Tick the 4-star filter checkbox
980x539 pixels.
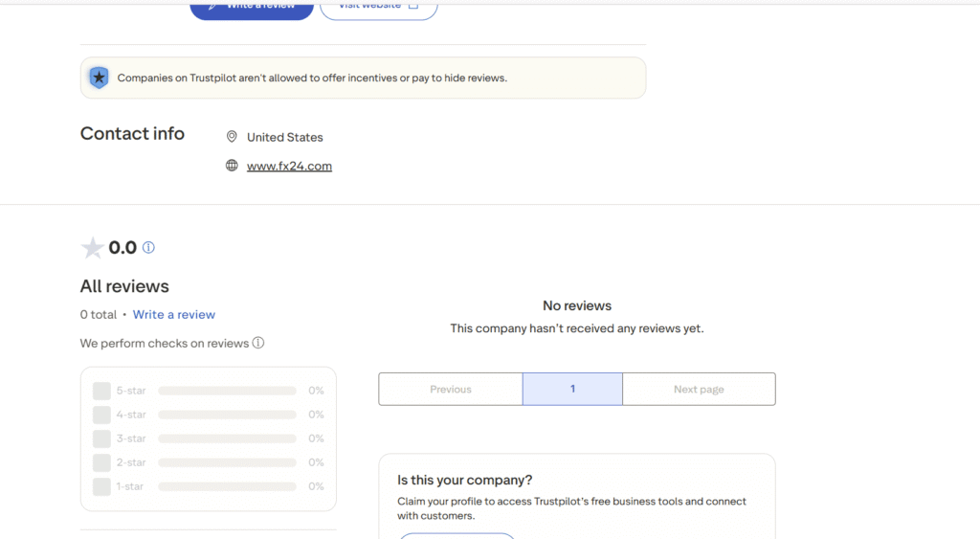[101, 415]
